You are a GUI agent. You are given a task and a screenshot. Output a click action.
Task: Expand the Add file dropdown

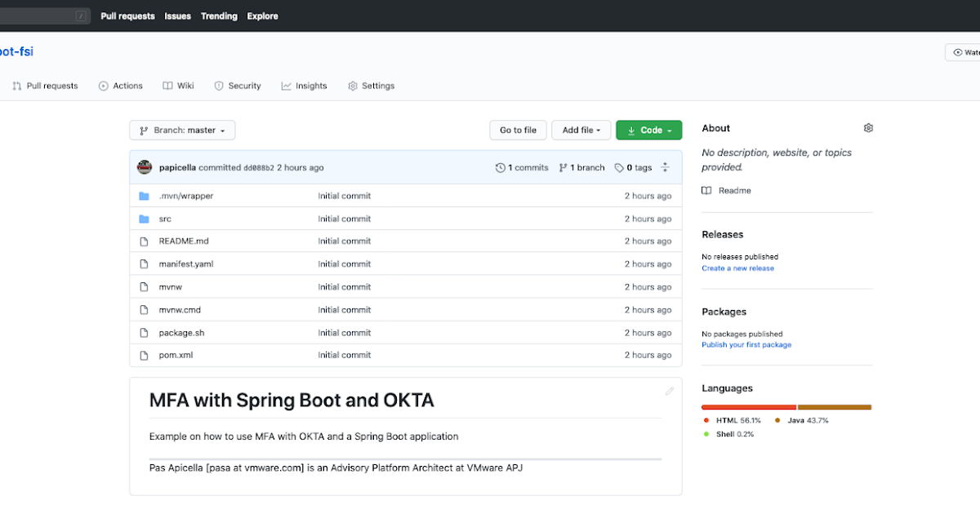click(581, 130)
